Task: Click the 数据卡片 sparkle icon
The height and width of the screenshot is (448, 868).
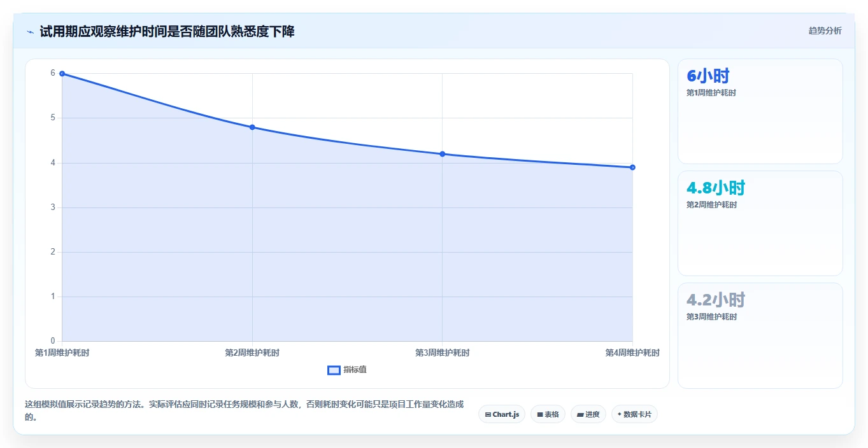Action: pyautogui.click(x=619, y=414)
